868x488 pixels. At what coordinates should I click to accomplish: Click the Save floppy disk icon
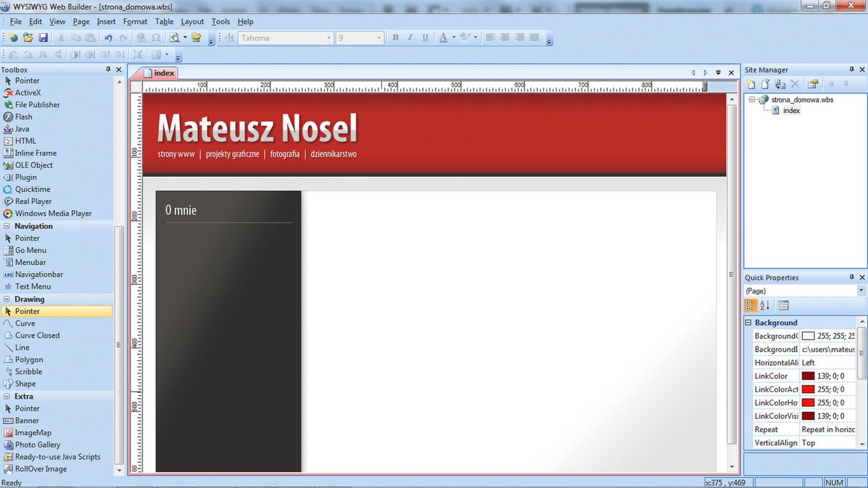tap(43, 38)
